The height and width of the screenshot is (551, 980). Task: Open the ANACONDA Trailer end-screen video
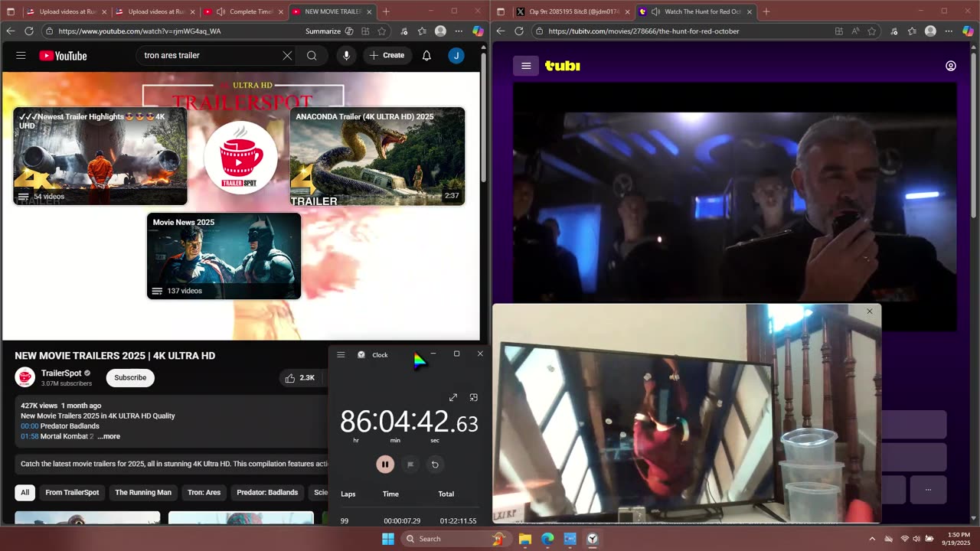(377, 156)
